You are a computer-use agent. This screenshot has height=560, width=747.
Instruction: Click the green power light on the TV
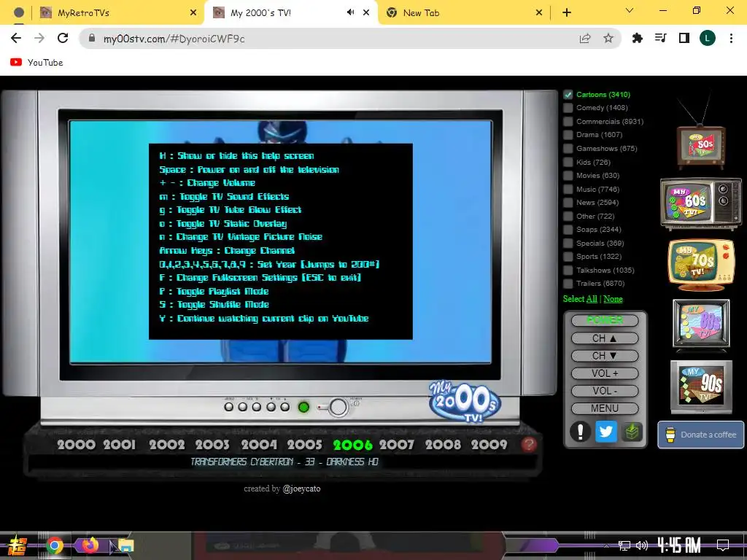[x=303, y=407]
